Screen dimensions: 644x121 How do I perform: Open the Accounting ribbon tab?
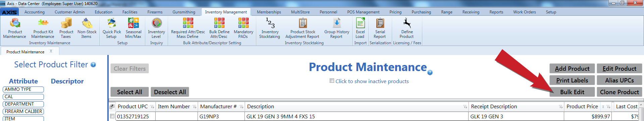click(35, 12)
